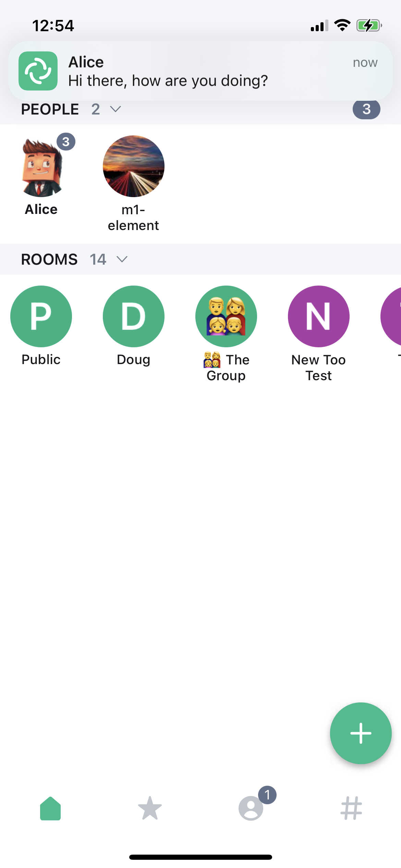
Task: Tap the unread count badge on Alice
Action: [x=66, y=142]
